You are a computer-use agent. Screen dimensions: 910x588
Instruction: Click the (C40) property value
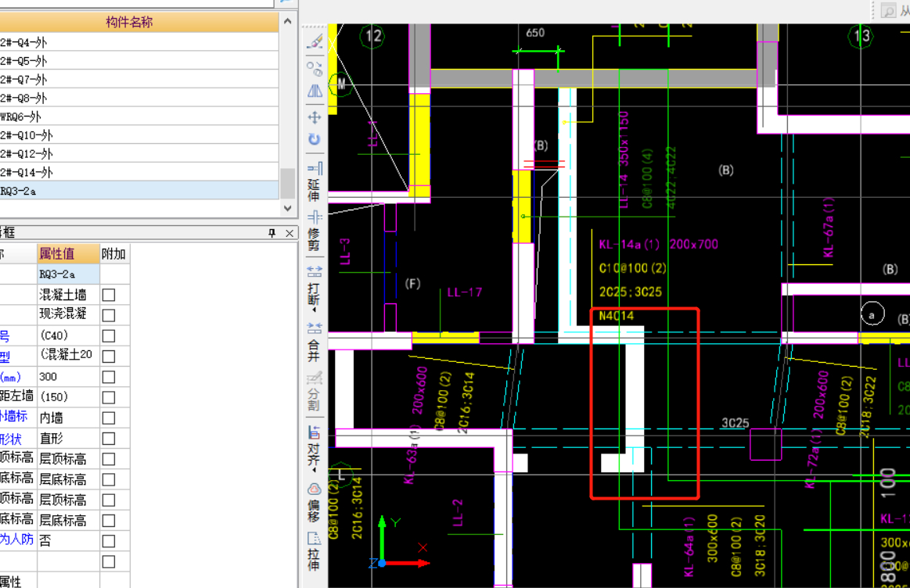[x=68, y=335]
